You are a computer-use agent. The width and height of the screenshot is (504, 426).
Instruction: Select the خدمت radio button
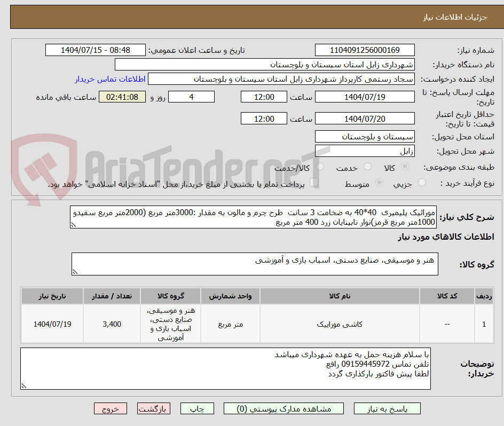click(367, 167)
